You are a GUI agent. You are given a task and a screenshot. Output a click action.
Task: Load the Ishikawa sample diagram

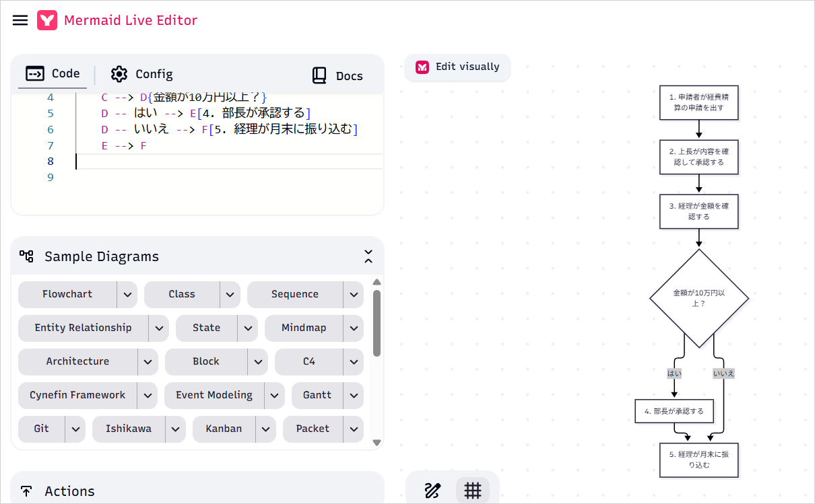[129, 429]
